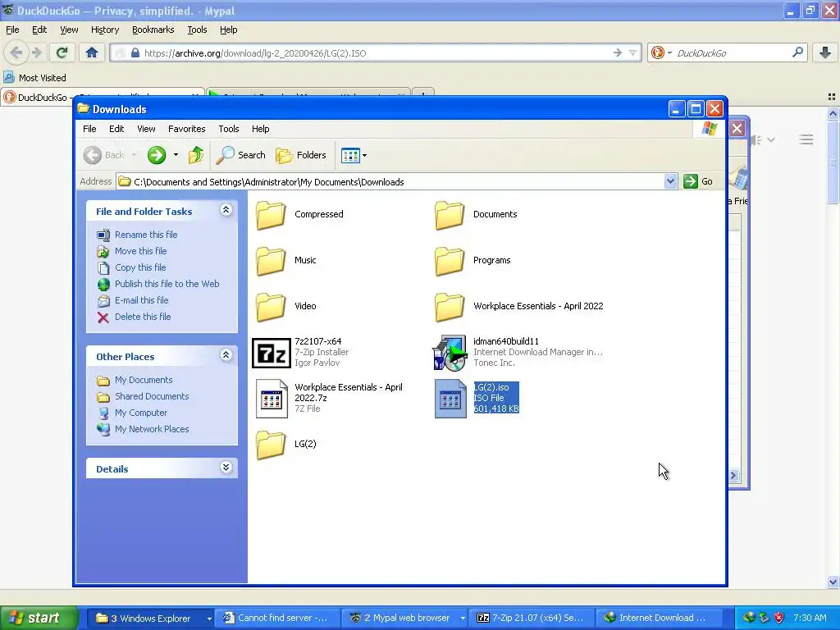Image resolution: width=840 pixels, height=630 pixels.
Task: Go up one folder level
Action: (196, 155)
